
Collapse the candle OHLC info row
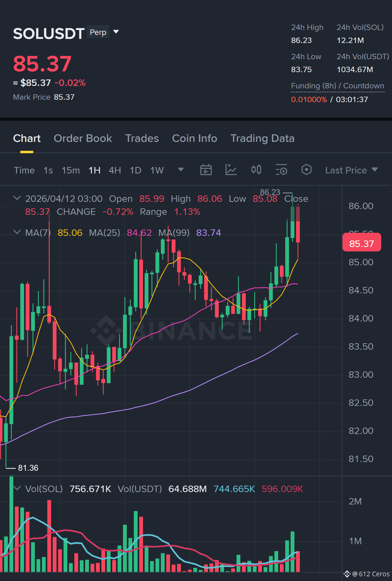(17, 198)
